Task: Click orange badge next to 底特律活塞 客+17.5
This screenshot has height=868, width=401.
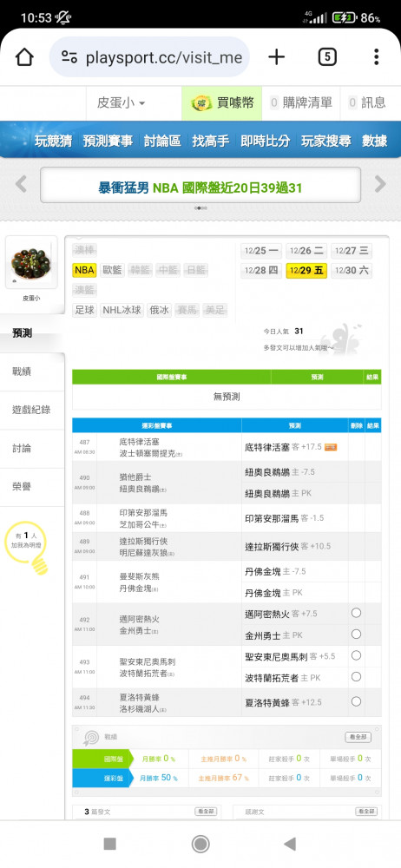Action: (331, 447)
